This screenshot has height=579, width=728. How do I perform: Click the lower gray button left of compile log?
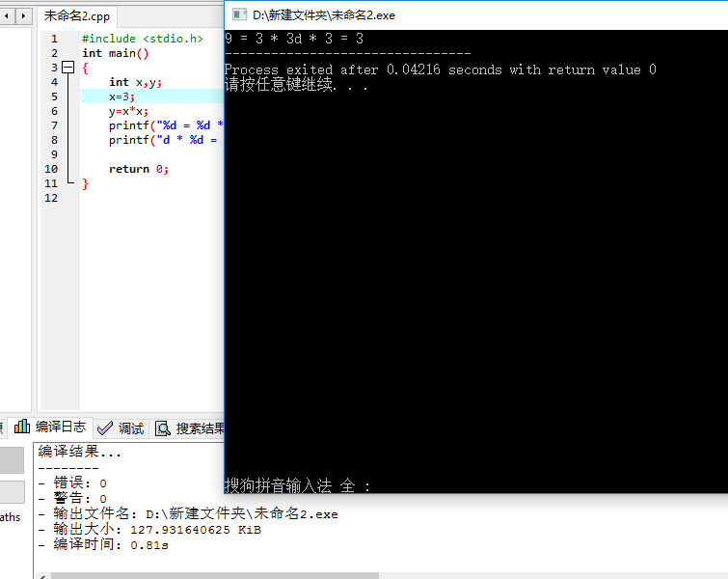point(13,492)
